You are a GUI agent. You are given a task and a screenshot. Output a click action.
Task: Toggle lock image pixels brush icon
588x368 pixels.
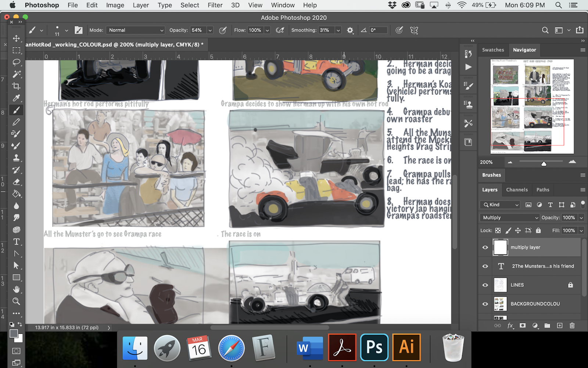click(508, 230)
